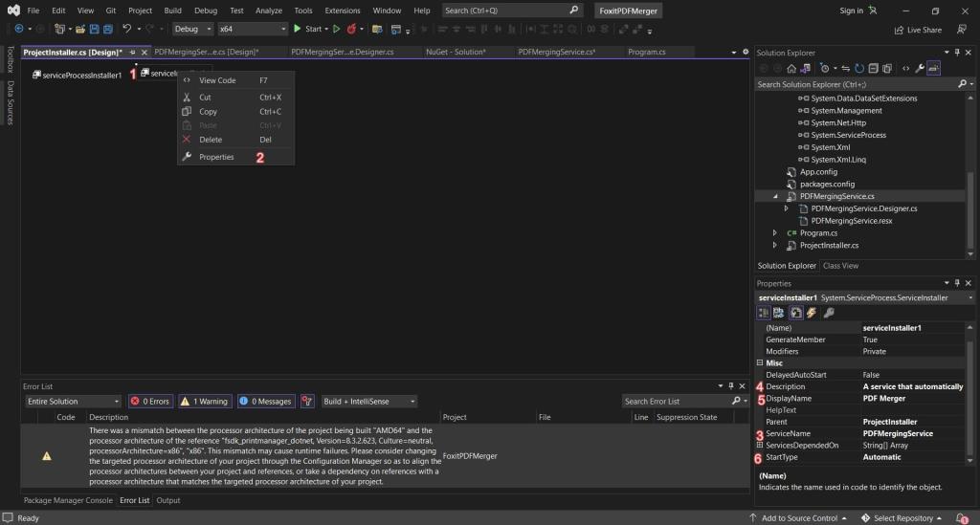Expand the Program.cs tree node

click(x=775, y=232)
